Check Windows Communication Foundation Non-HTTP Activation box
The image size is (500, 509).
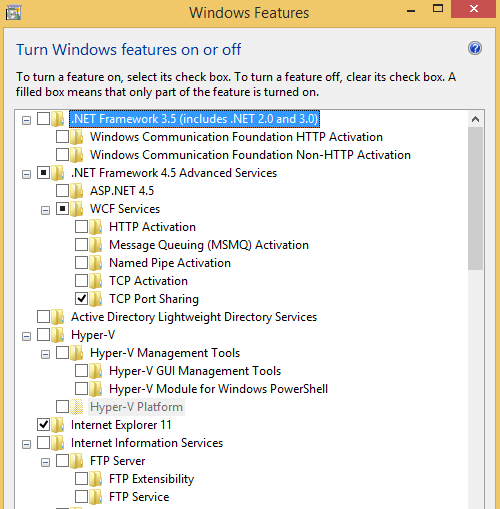62,155
